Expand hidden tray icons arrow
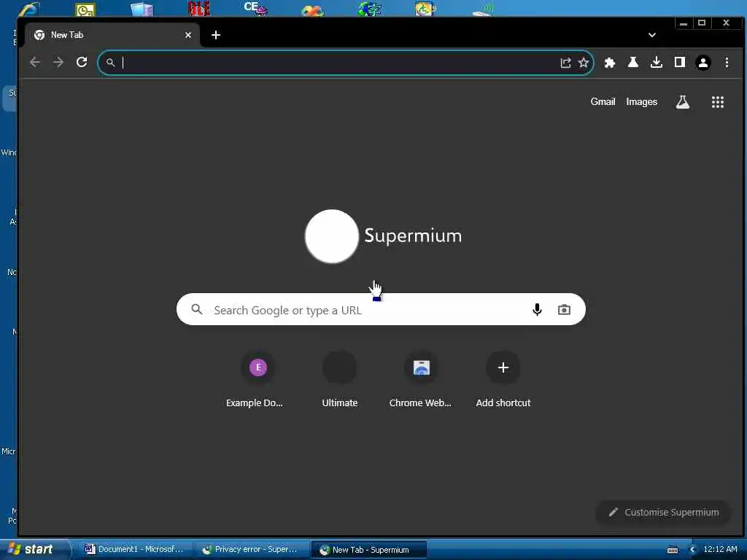This screenshot has height=560, width=747. coord(693,550)
